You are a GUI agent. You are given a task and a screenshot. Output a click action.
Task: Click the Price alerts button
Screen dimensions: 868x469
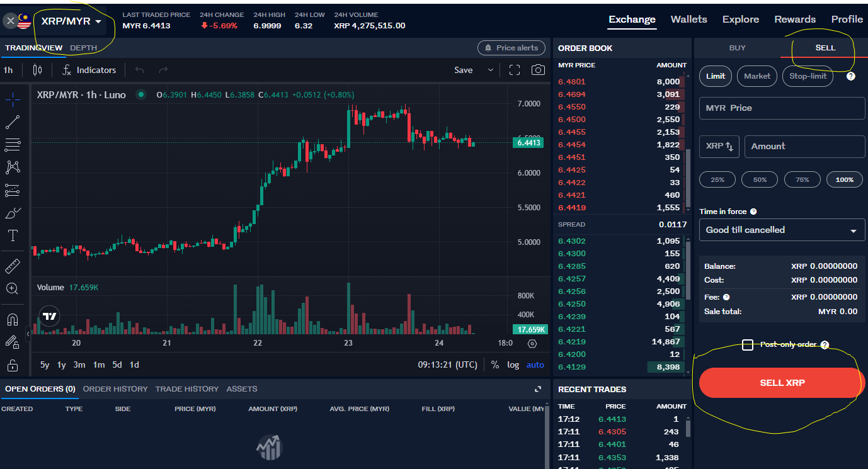(x=511, y=48)
